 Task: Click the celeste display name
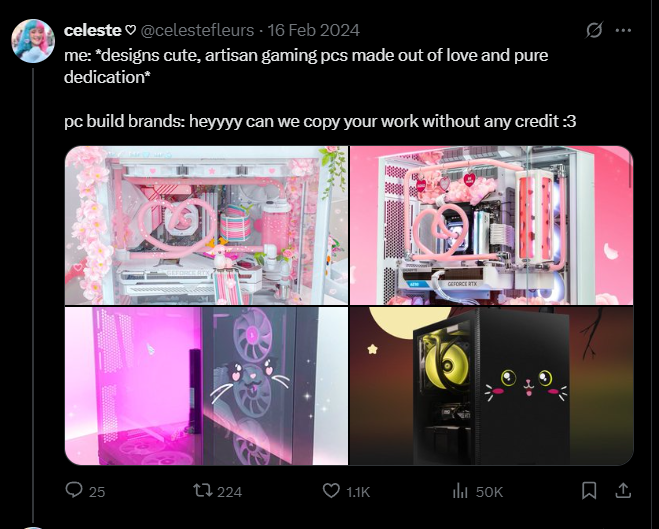click(93, 30)
